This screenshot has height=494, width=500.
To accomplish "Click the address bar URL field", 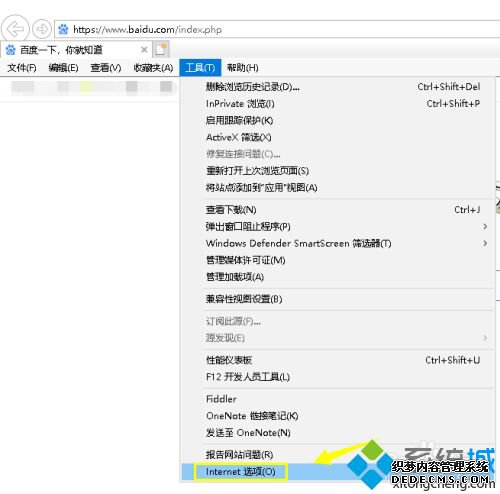I will (277, 30).
